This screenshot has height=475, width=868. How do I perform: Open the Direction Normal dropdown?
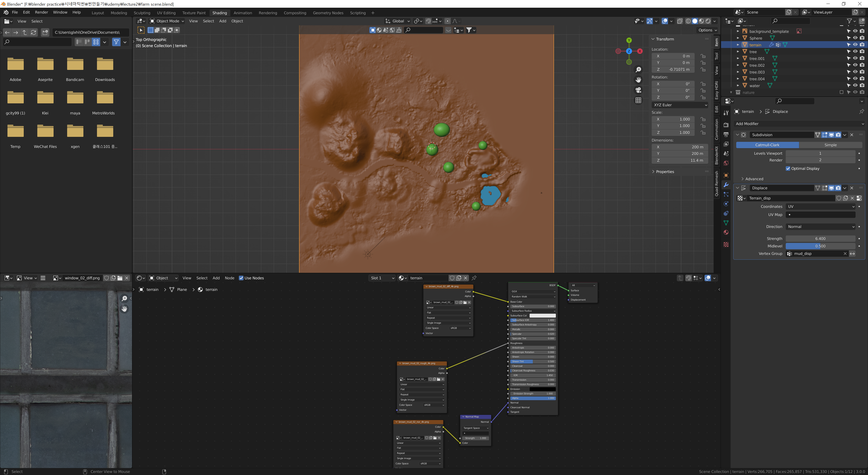pyautogui.click(x=821, y=227)
